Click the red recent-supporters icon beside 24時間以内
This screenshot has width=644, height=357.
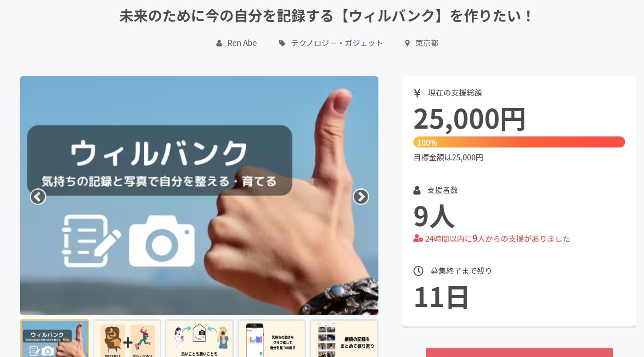pos(418,238)
